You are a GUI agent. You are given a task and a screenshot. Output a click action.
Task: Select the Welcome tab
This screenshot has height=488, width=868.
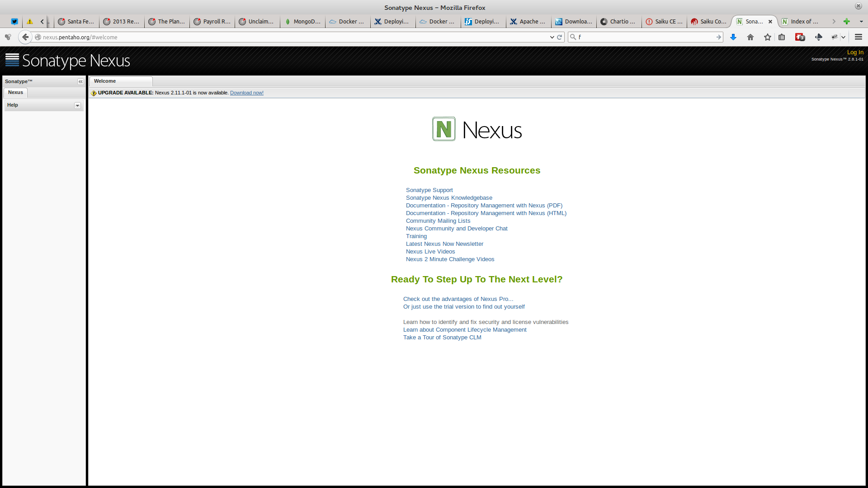click(121, 81)
